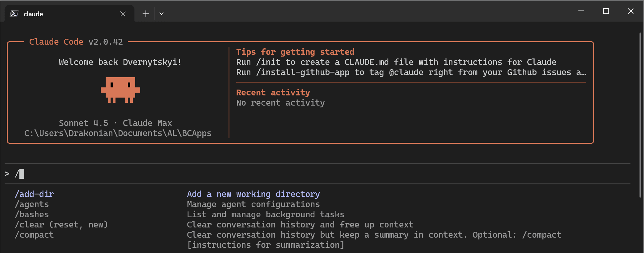Choose the /agents command
The width and height of the screenshot is (644, 253).
click(x=32, y=204)
